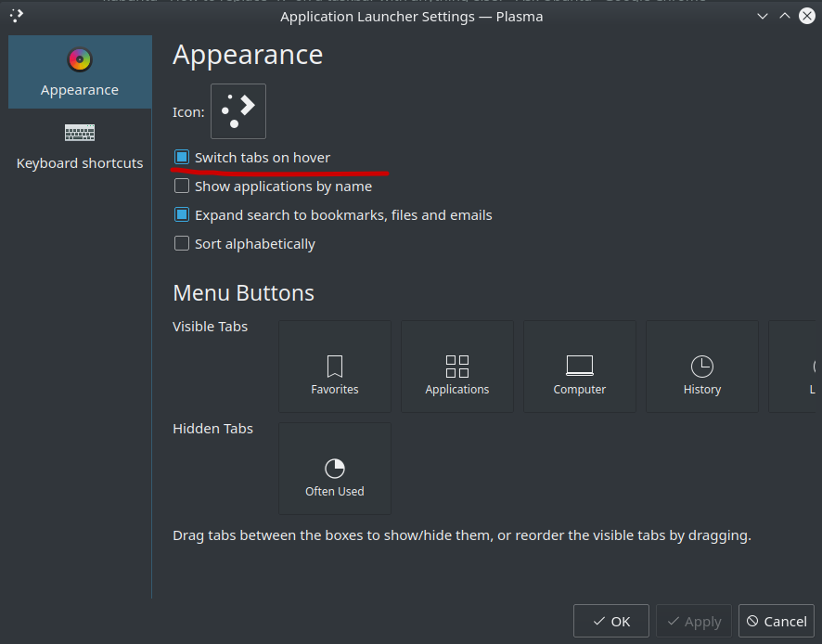Open the Appearance settings page
Image resolution: width=822 pixels, height=644 pixels.
80,72
